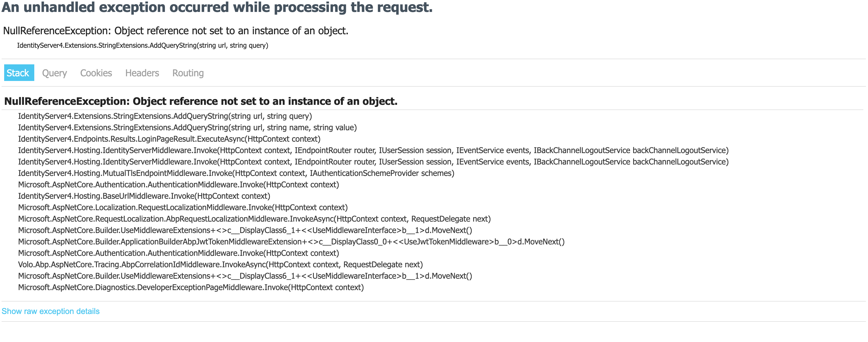Viewport: 868px width, 342px height.
Task: Switch to the Query tab
Action: pyautogui.click(x=54, y=73)
